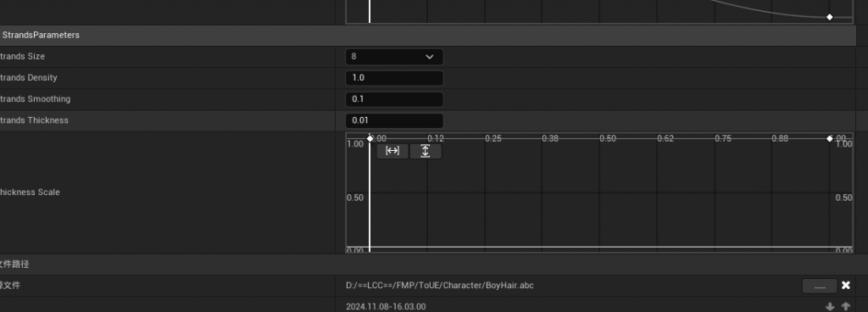Image resolution: width=868 pixels, height=312 pixels.
Task: Select Thickness Scale curve start keyframe
Action: (x=370, y=138)
